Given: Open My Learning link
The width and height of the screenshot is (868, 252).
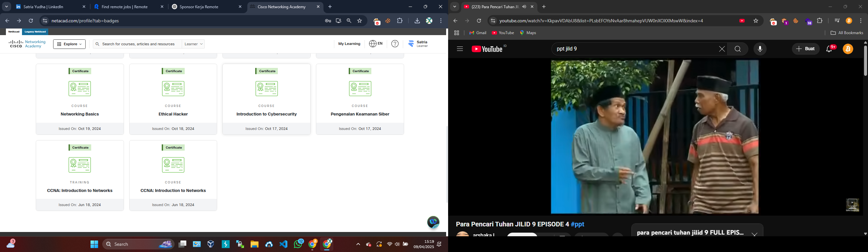Looking at the screenshot, I should tap(349, 44).
